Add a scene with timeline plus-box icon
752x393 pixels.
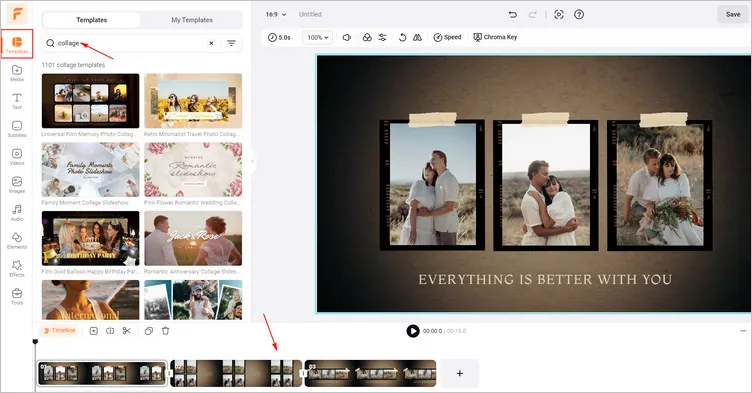[x=94, y=331]
